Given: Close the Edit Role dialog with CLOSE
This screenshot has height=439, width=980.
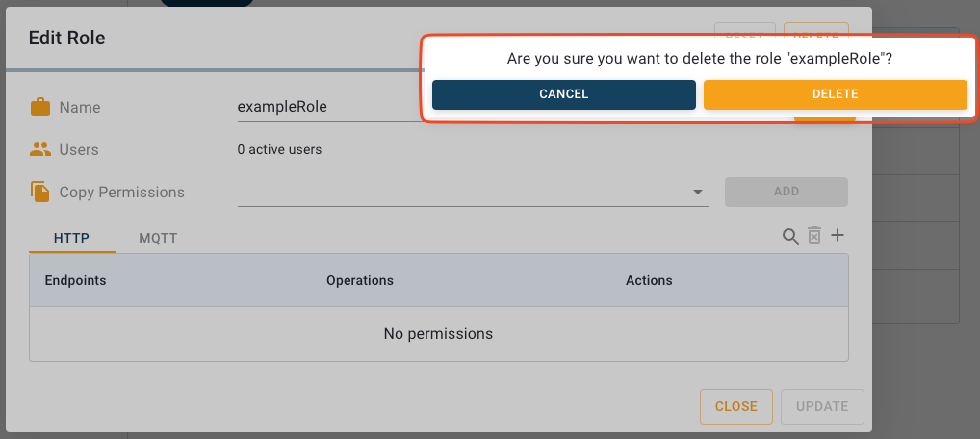Looking at the screenshot, I should [x=735, y=406].
